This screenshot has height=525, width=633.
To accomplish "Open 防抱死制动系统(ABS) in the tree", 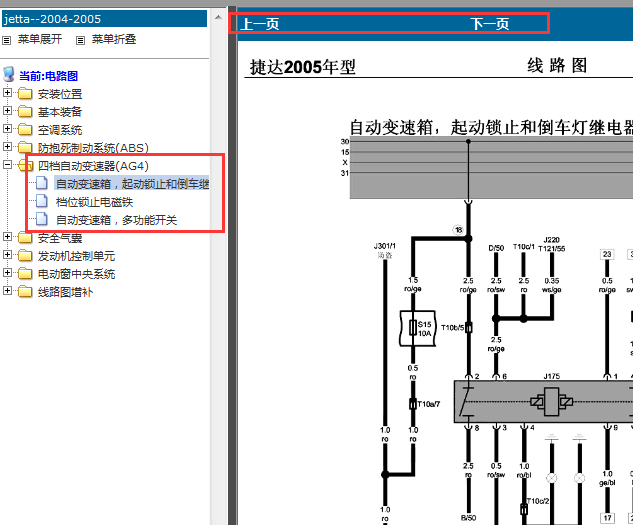I will click(x=93, y=148).
